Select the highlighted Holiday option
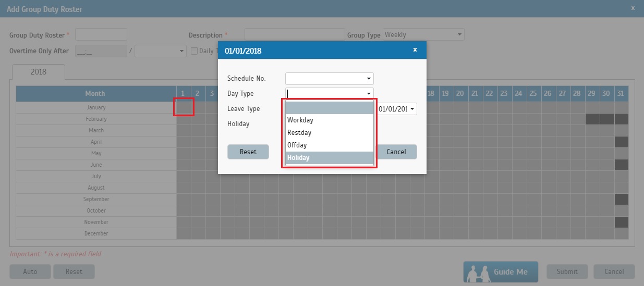The width and height of the screenshot is (644, 286). point(329,158)
